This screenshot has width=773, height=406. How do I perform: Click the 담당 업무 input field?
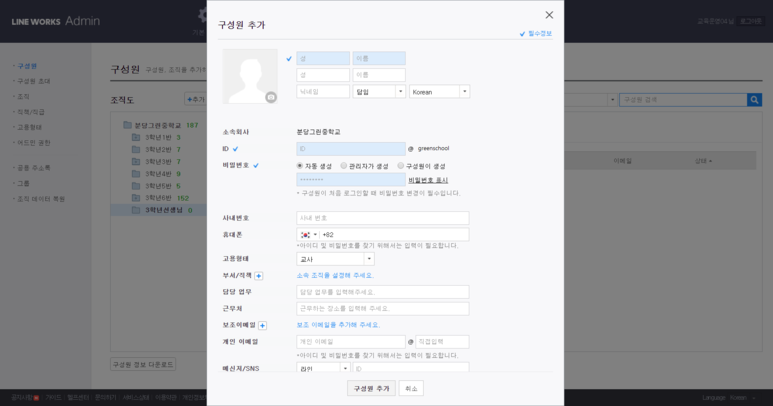[x=383, y=292]
